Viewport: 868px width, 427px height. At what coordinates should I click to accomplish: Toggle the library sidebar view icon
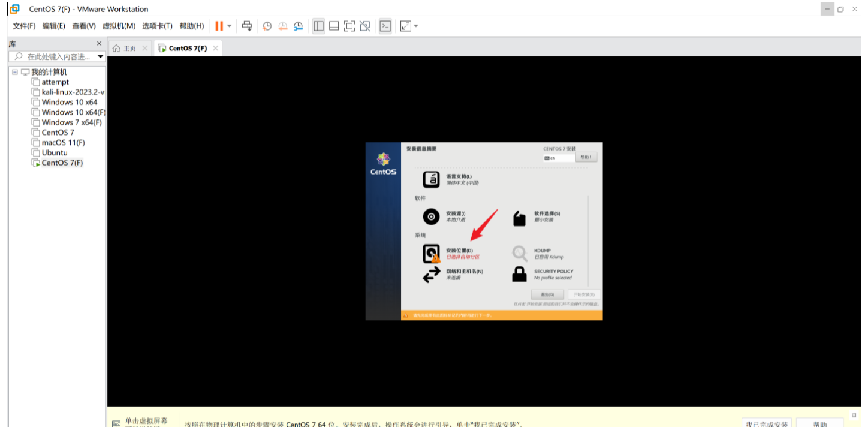[319, 26]
